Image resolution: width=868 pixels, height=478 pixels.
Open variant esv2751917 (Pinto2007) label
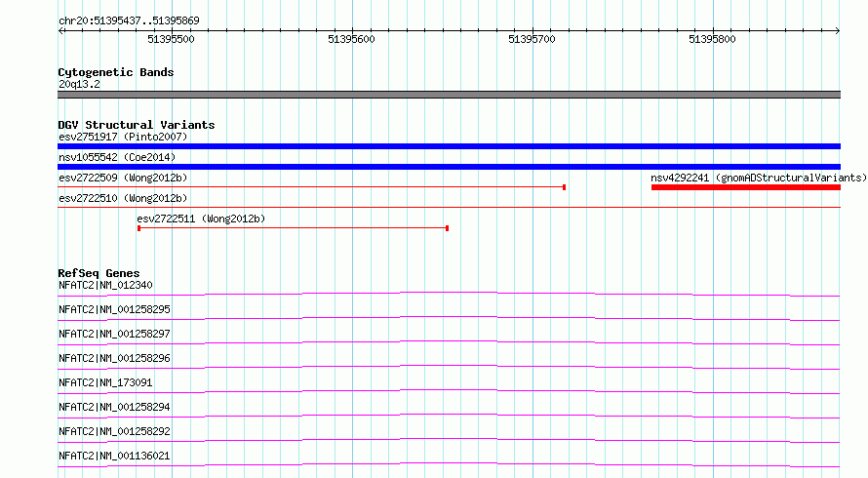pos(123,137)
